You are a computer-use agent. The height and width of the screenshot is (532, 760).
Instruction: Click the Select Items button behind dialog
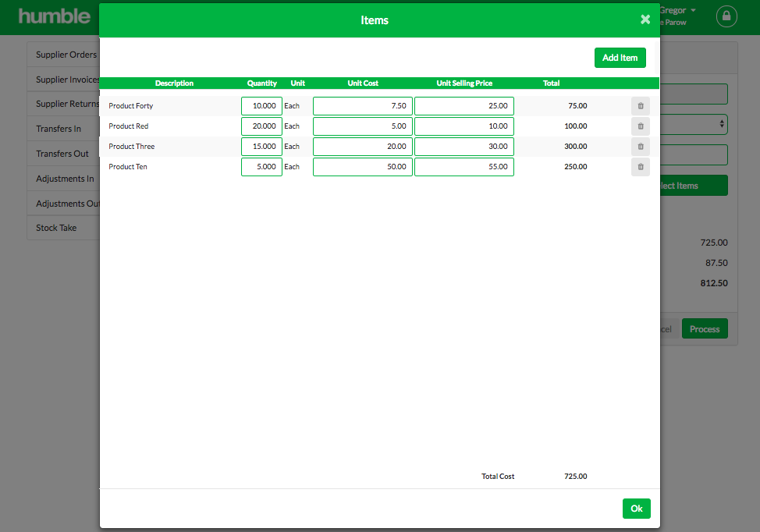pyautogui.click(x=694, y=186)
